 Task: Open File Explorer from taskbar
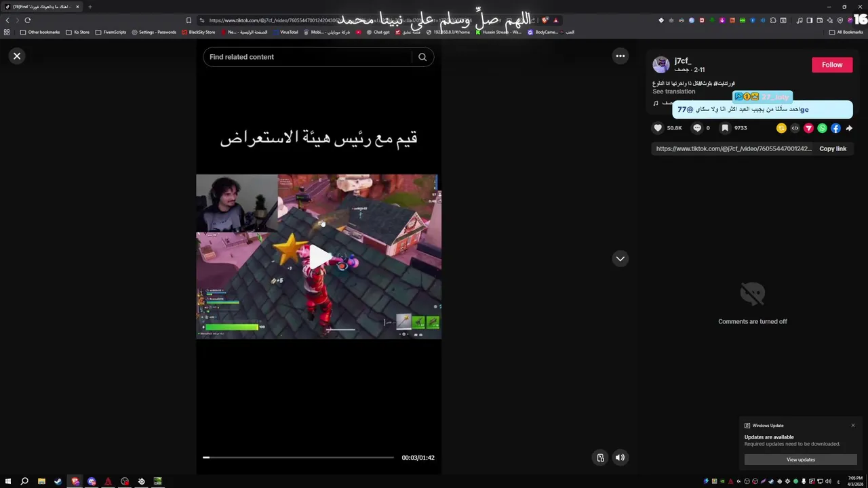click(x=41, y=481)
